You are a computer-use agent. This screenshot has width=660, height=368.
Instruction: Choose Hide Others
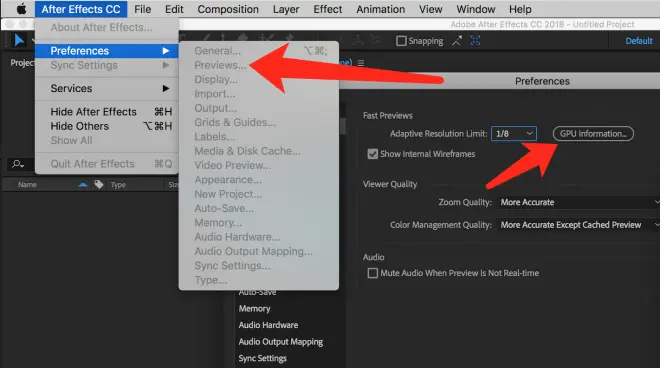(107, 126)
